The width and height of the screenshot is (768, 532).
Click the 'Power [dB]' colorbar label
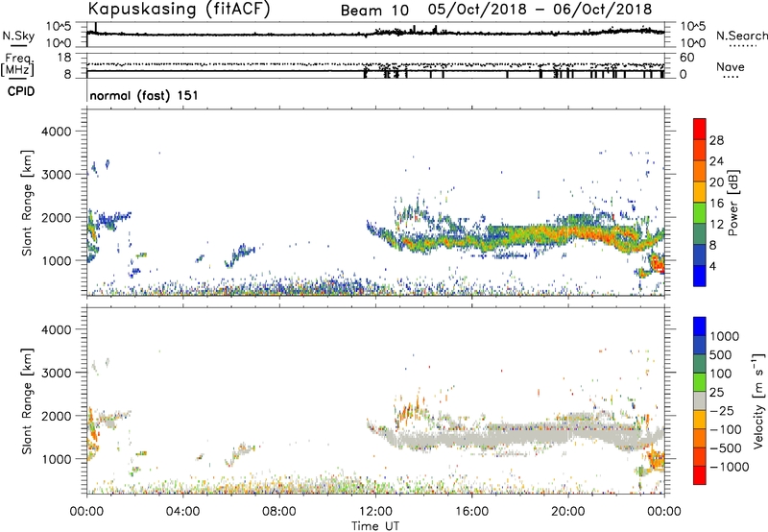tap(733, 203)
